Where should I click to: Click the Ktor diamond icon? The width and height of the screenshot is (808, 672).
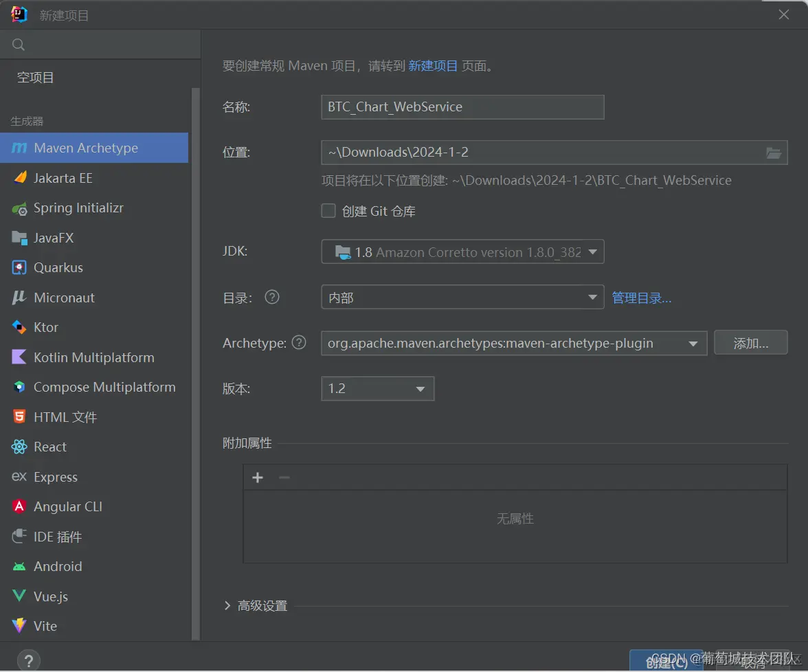click(x=19, y=327)
